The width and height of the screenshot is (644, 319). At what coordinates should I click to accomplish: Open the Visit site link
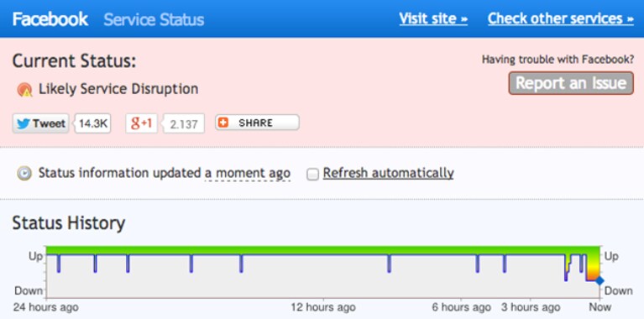433,18
